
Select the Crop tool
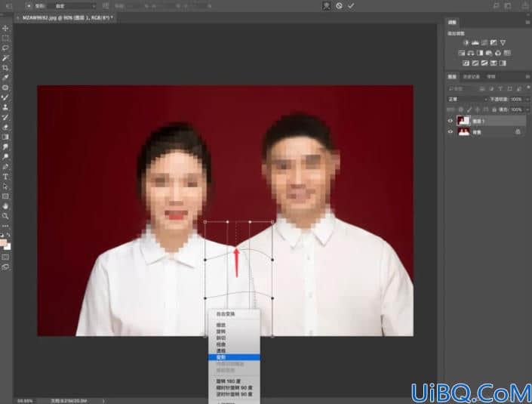pyautogui.click(x=5, y=67)
